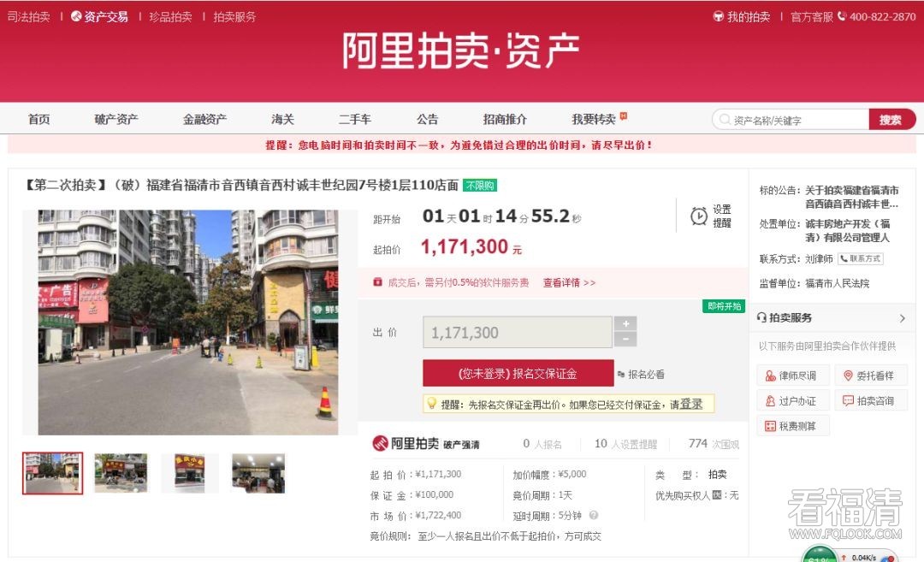Open the 公告 nav tab
The height and width of the screenshot is (562, 924).
(427, 120)
